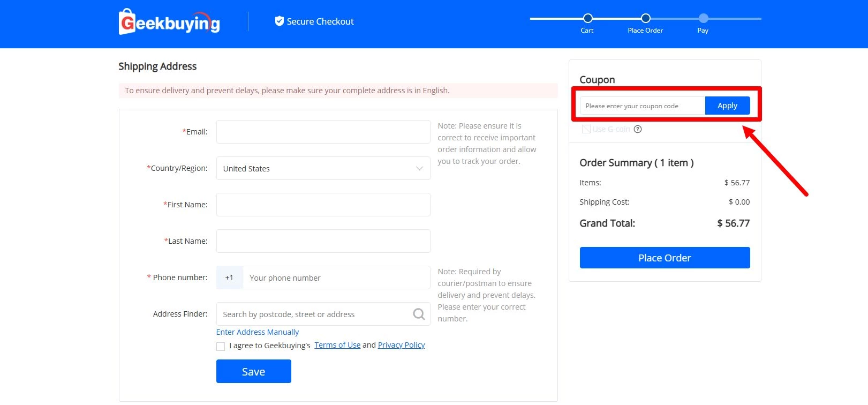Toggle the Use G-coin checkbox
Screen dimensions: 868x405
click(x=586, y=129)
